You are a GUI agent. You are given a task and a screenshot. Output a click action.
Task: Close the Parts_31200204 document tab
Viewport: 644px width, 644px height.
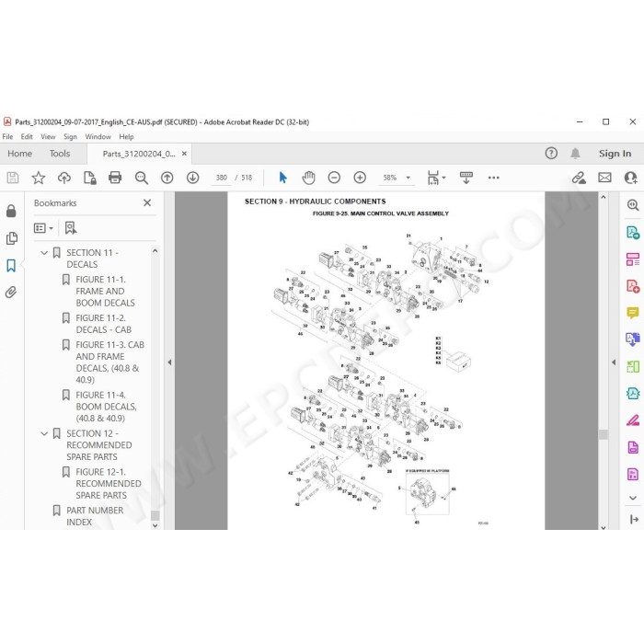[184, 154]
